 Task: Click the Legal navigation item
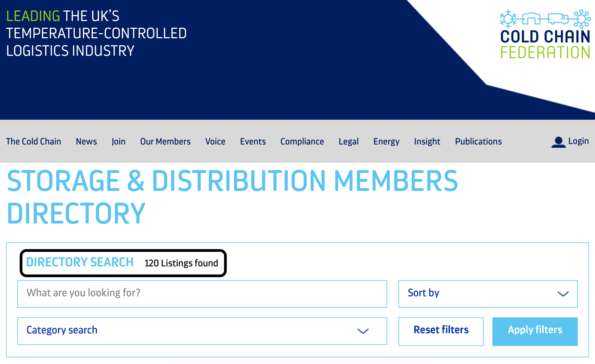(348, 141)
